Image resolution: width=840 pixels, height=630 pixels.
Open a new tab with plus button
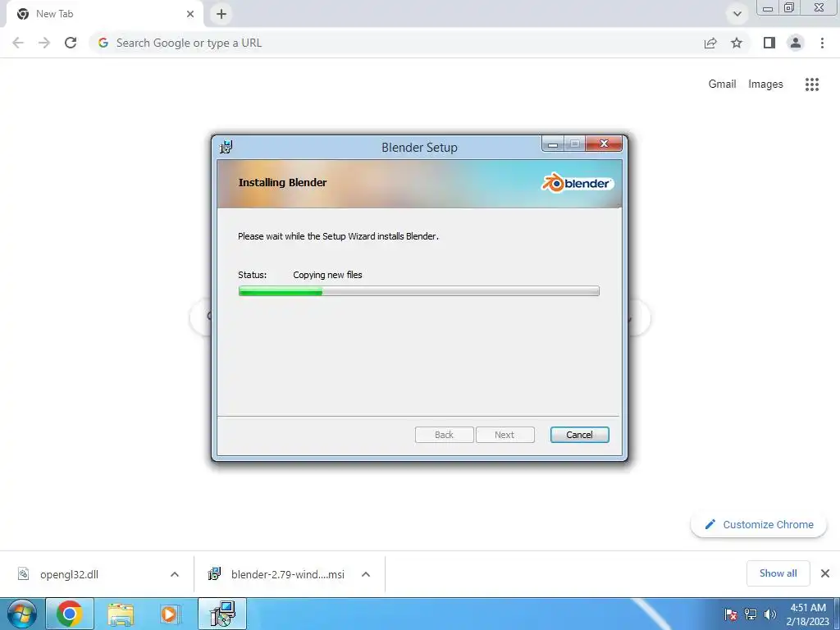click(x=221, y=14)
